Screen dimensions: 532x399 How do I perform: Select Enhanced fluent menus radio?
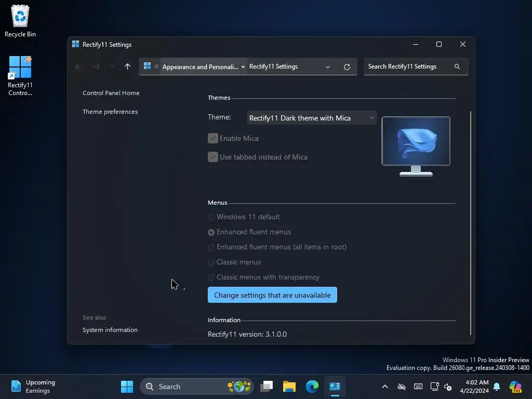click(x=211, y=232)
